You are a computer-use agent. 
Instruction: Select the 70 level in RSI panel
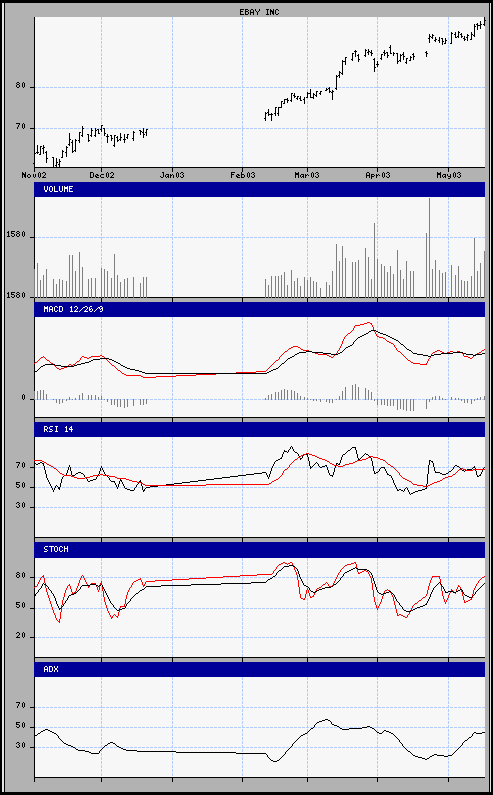pyautogui.click(x=20, y=465)
